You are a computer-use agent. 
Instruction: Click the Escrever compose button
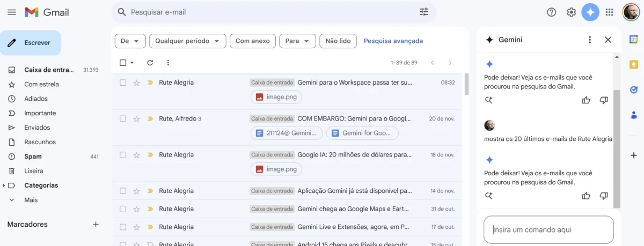pyautogui.click(x=31, y=43)
